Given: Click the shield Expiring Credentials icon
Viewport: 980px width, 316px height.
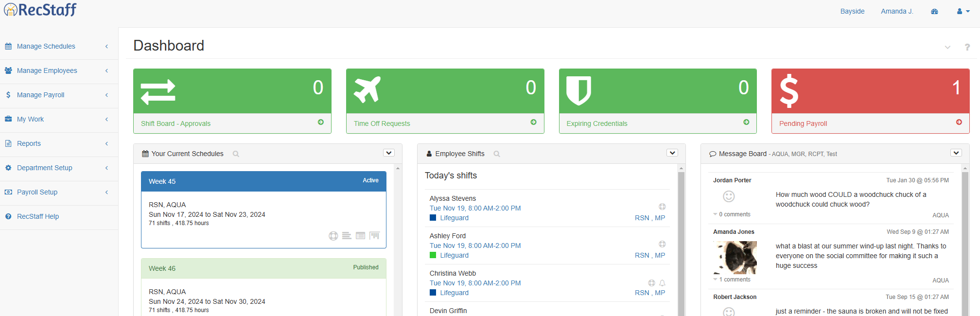Looking at the screenshot, I should point(578,90).
